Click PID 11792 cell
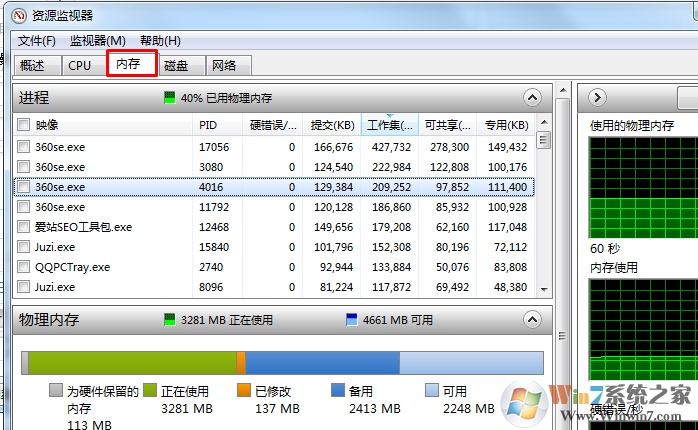 (x=214, y=207)
